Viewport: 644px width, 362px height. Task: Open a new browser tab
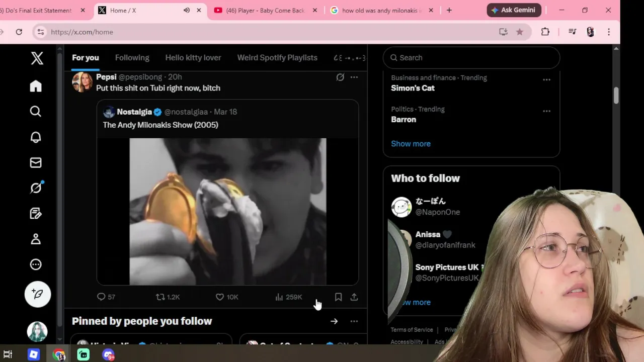point(449,10)
